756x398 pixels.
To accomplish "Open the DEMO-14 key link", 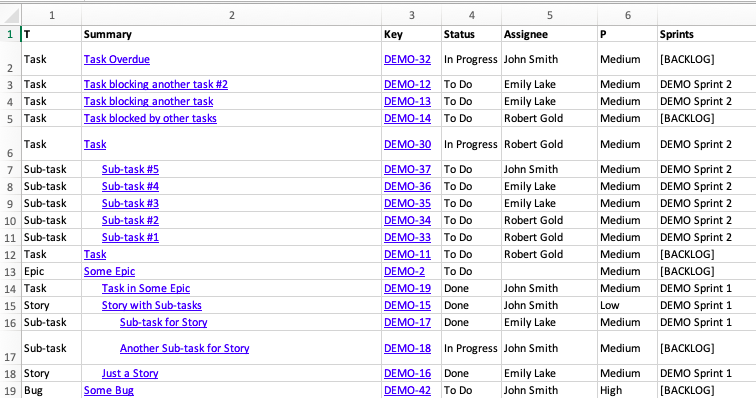I will (x=407, y=118).
